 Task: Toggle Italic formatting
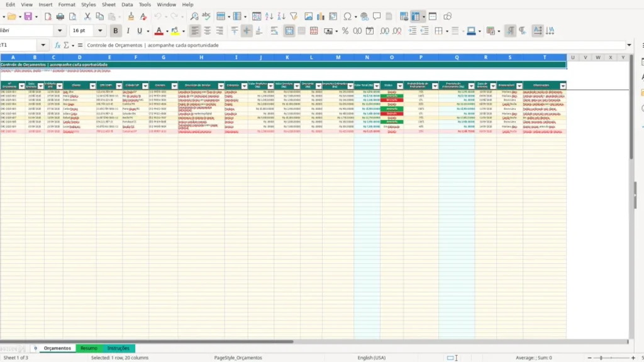[x=128, y=31]
